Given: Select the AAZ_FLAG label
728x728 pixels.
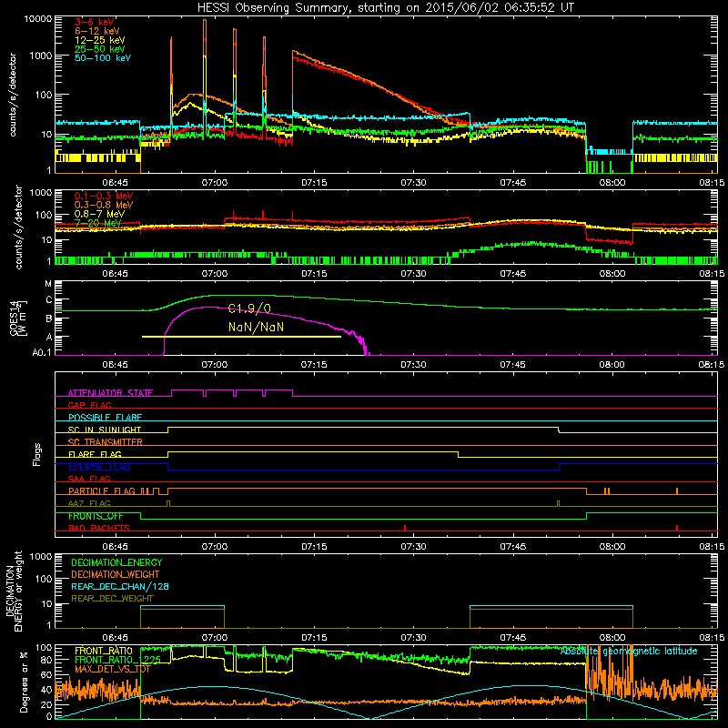Looking at the screenshot, I should [x=89, y=503].
